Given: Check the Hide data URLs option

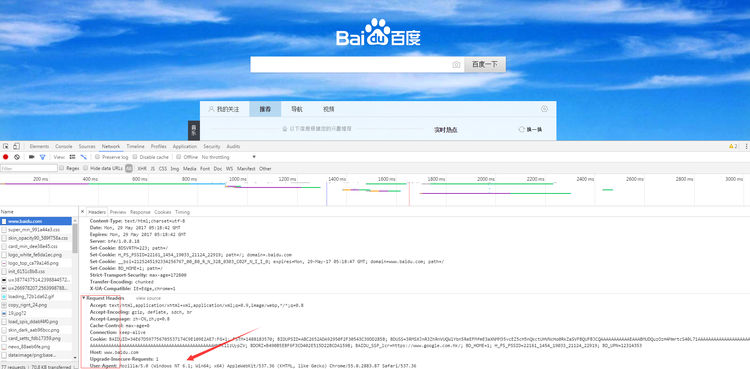Looking at the screenshot, I should [86, 168].
